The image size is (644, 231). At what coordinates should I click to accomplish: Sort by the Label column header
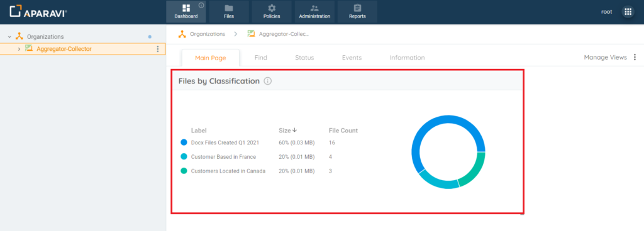pyautogui.click(x=199, y=131)
